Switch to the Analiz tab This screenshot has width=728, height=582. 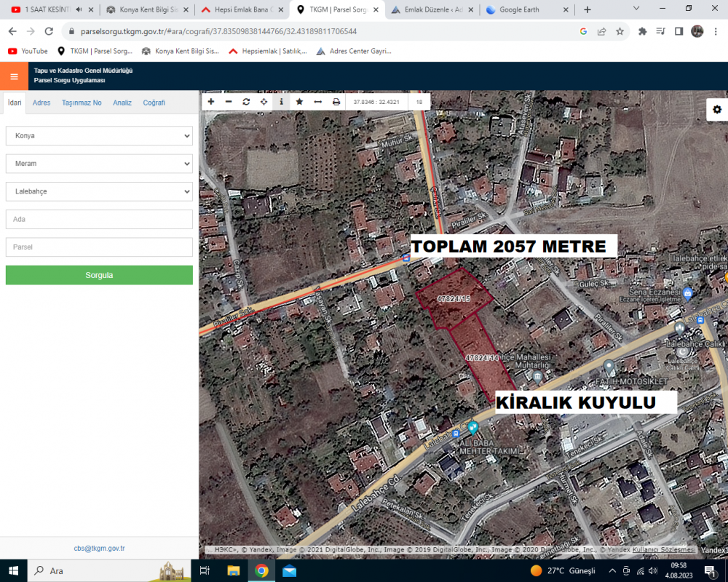point(122,103)
